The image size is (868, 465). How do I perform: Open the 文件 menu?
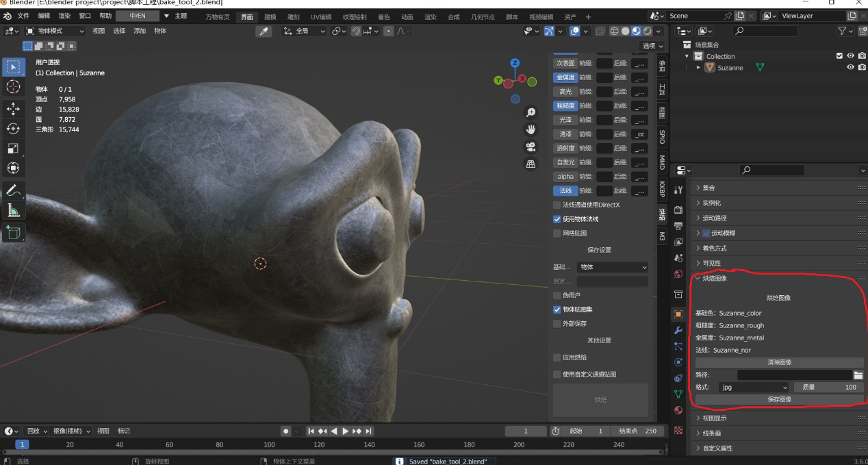click(23, 16)
